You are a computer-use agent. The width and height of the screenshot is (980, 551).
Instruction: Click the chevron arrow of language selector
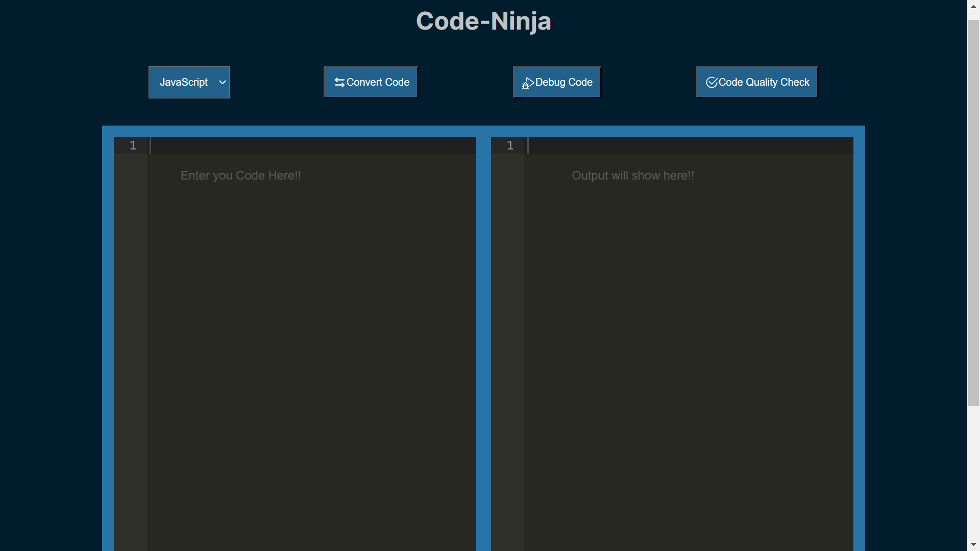(223, 83)
